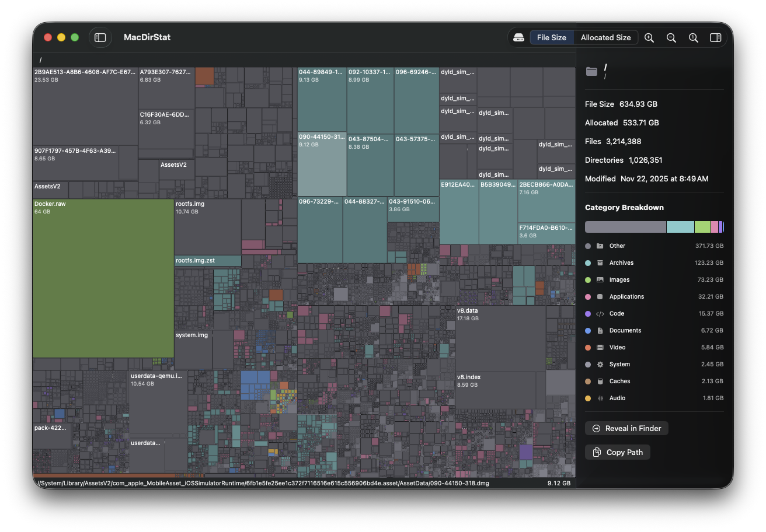Select the highlighted 090-44150 block
766x532 pixels.
click(322, 164)
